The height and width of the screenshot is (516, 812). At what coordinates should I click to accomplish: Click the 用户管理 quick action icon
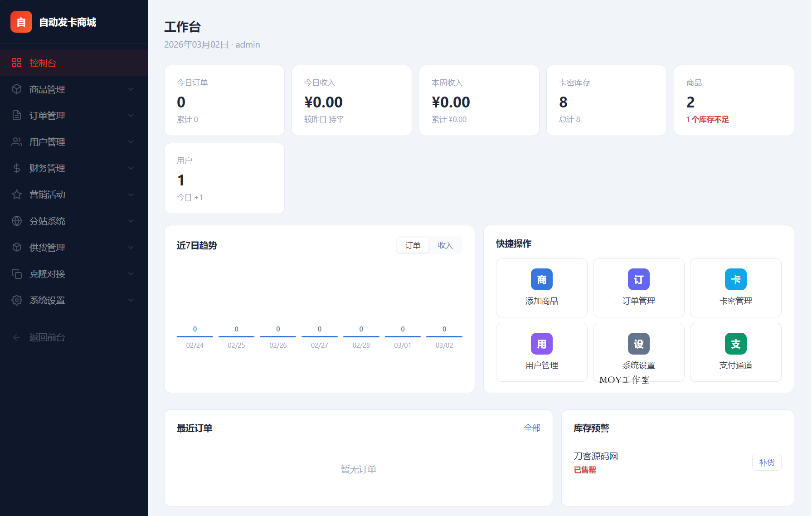pos(541,344)
